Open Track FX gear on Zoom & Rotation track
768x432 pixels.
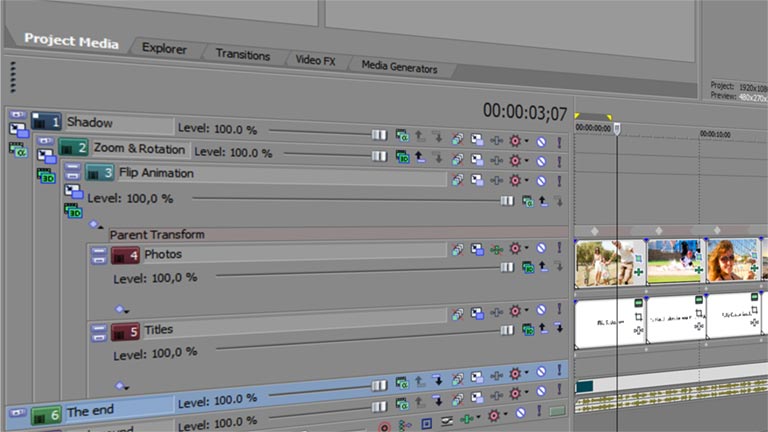coord(515,160)
